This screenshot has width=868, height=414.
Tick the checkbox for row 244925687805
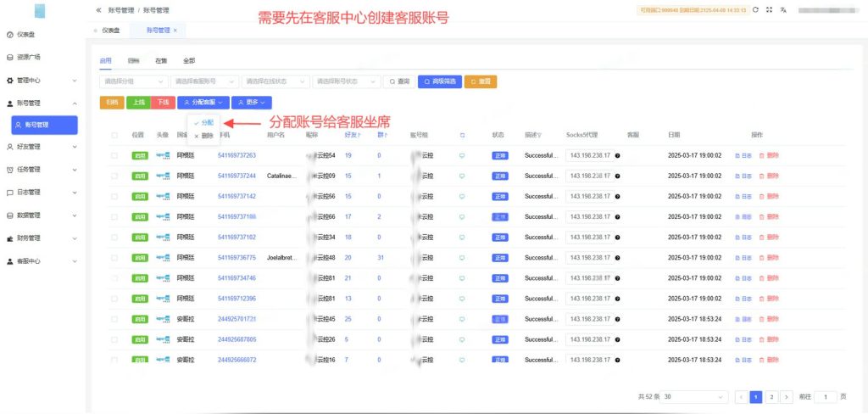click(114, 339)
